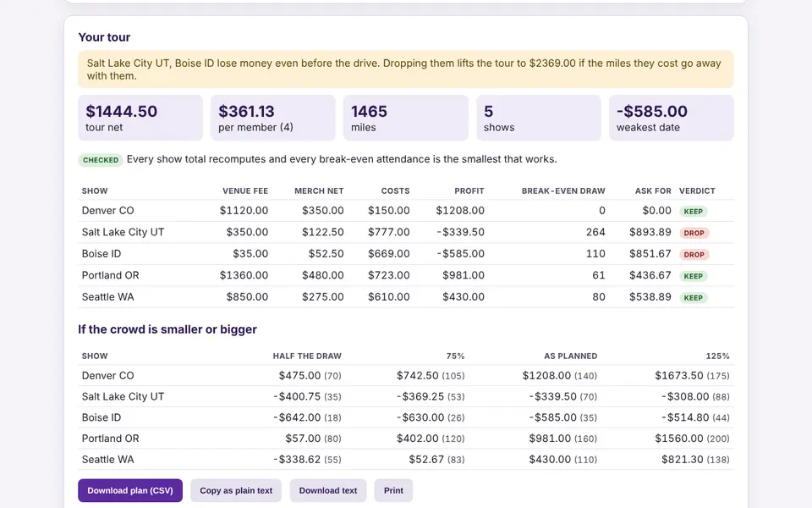The width and height of the screenshot is (812, 508).
Task: Click Salt Lake City 75% value -$369.25 (53)
Action: [x=431, y=396]
